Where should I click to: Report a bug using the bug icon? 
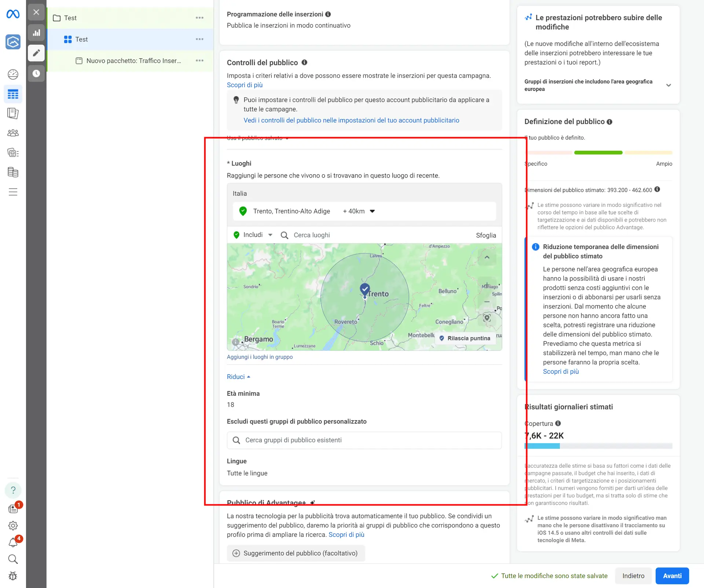coord(13,576)
